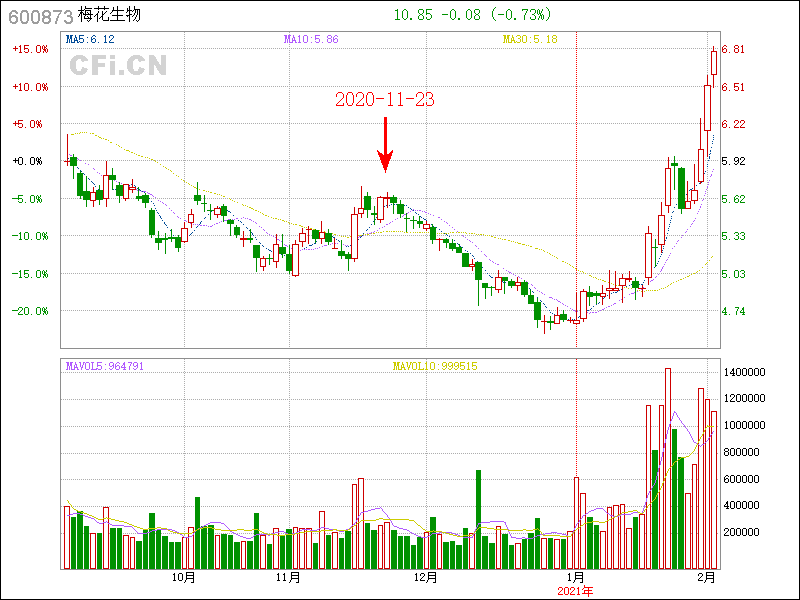Click the MA10:5.86 indicator label
The width and height of the screenshot is (800, 600).
tap(311, 39)
